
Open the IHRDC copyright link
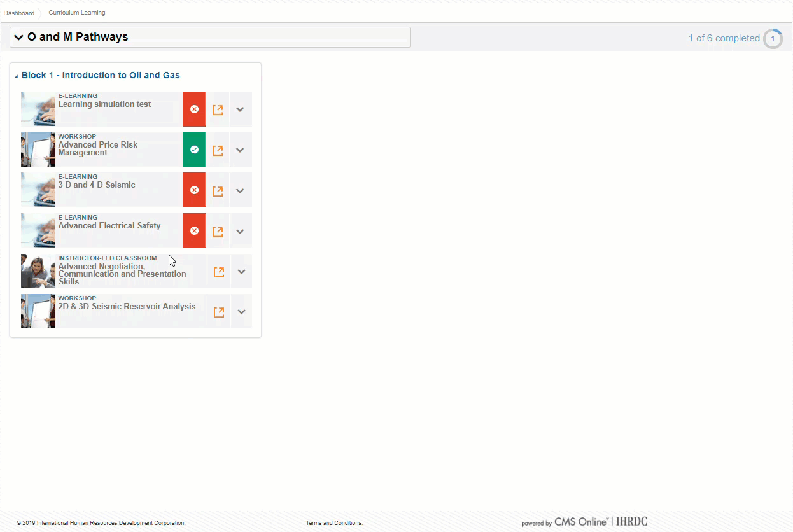pos(101,523)
